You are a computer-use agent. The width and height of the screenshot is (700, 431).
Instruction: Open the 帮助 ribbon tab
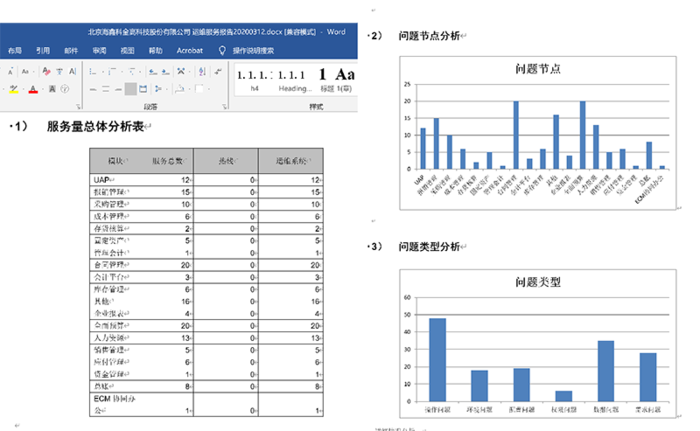coord(155,50)
